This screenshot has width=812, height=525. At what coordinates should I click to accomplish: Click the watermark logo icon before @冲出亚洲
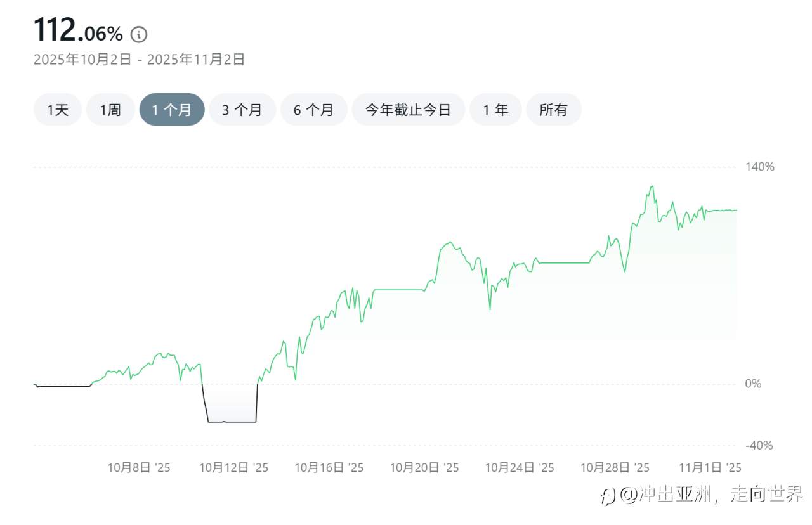(609, 496)
